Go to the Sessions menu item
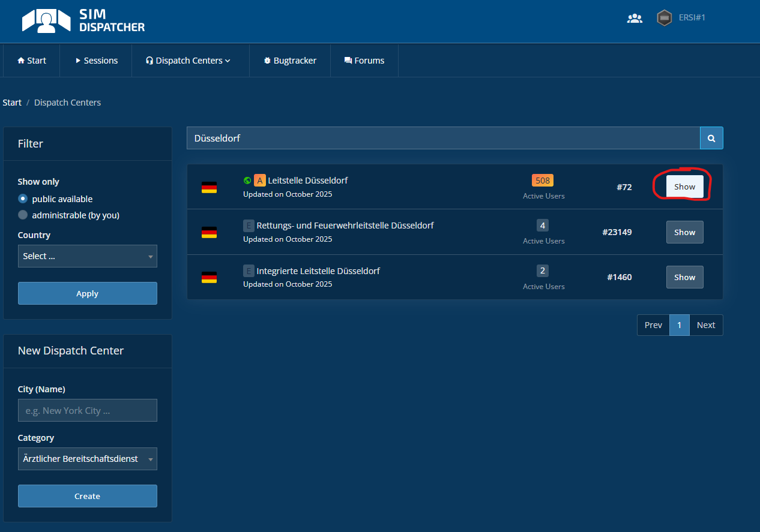The image size is (760, 532). 96,61
